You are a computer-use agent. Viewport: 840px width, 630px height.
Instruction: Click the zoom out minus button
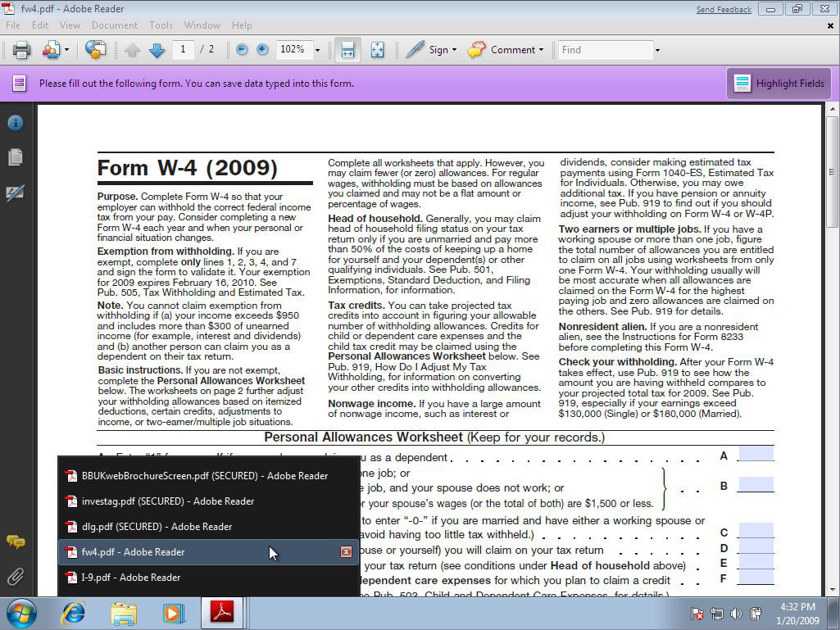tap(242, 50)
